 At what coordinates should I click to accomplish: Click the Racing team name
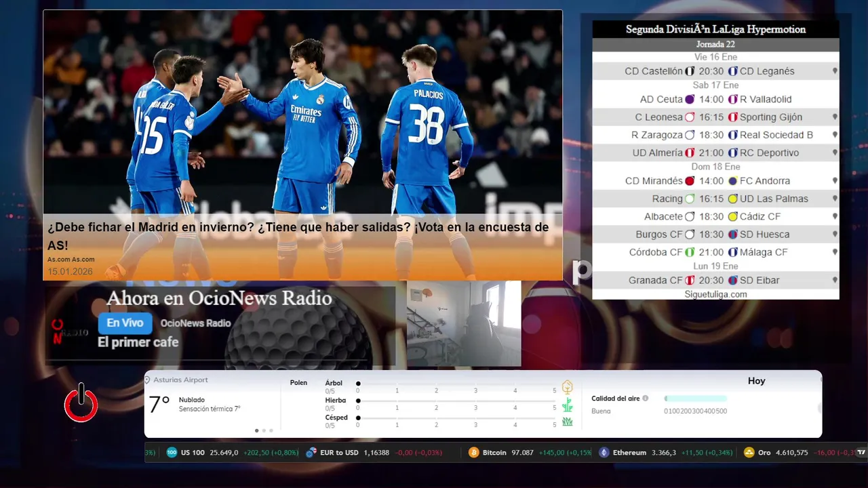click(x=667, y=199)
